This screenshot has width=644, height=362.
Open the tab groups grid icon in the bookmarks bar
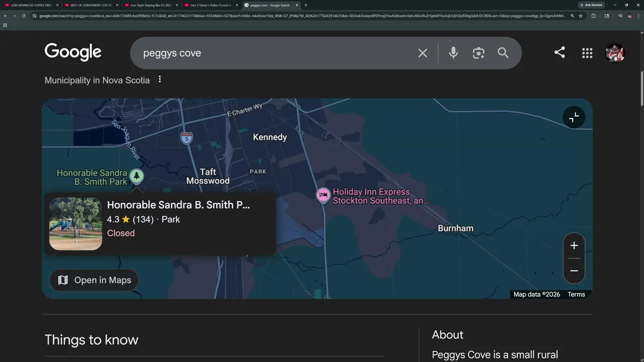click(5, 25)
